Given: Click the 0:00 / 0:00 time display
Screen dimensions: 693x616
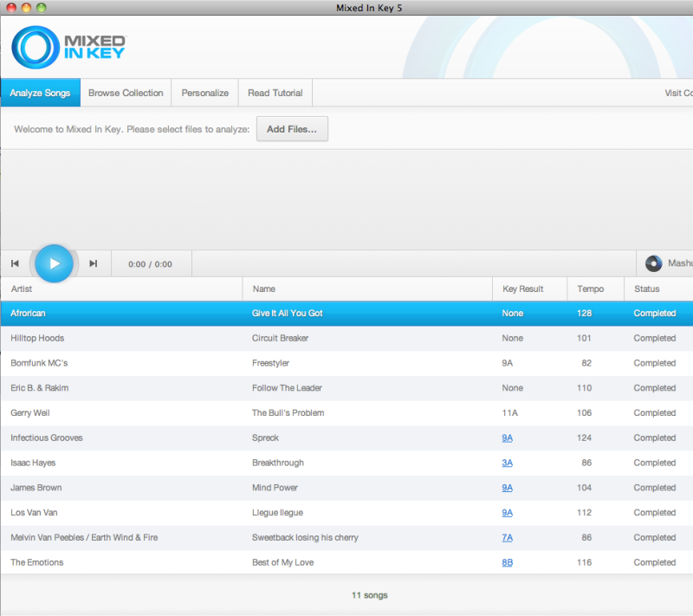Looking at the screenshot, I should point(150,264).
